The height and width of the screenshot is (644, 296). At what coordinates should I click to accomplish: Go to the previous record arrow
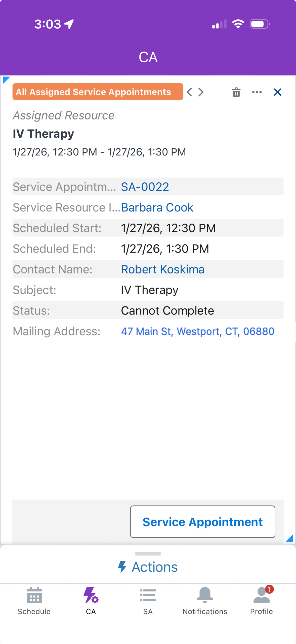pyautogui.click(x=190, y=92)
